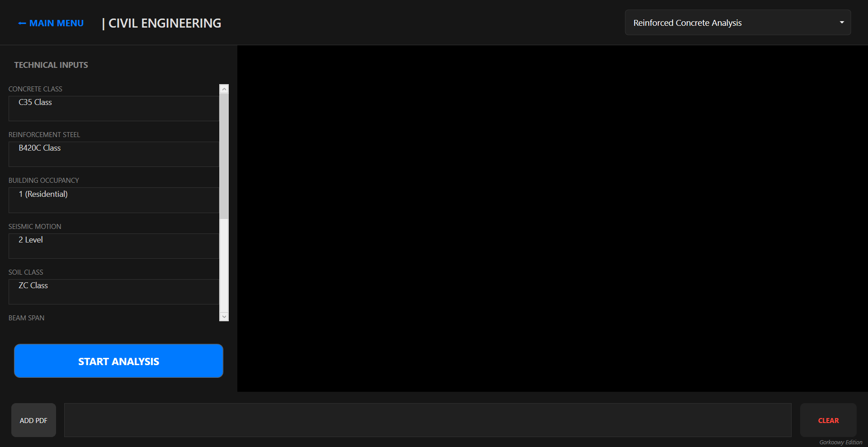
Task: Open the Reinforcement Steel selector showing B420C Class
Action: click(113, 154)
